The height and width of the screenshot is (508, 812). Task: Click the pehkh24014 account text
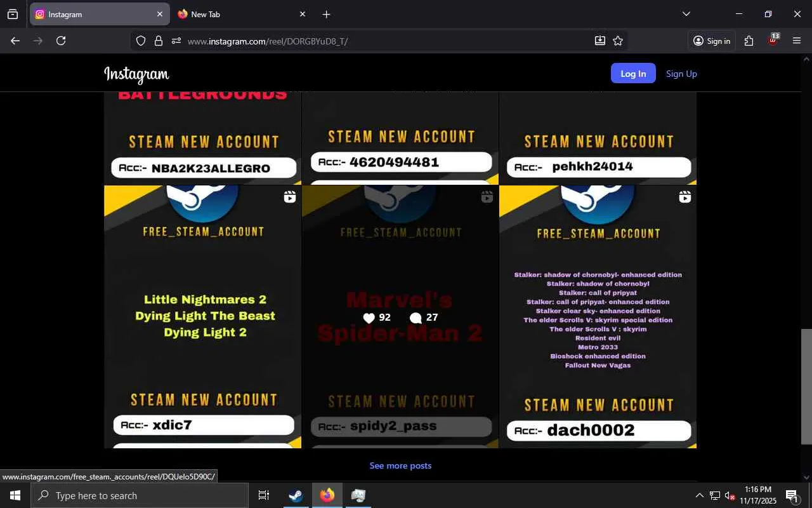593,166
